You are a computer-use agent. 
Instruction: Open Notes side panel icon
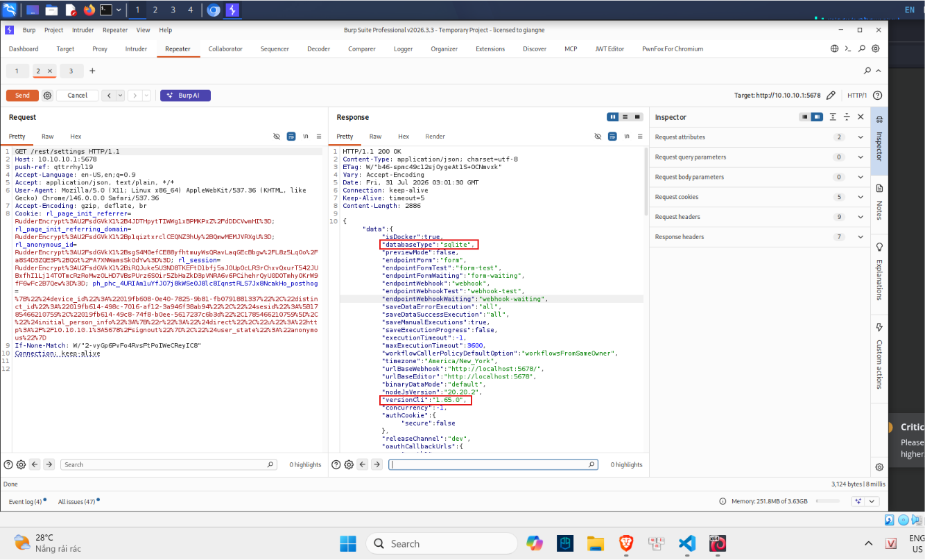879,189
